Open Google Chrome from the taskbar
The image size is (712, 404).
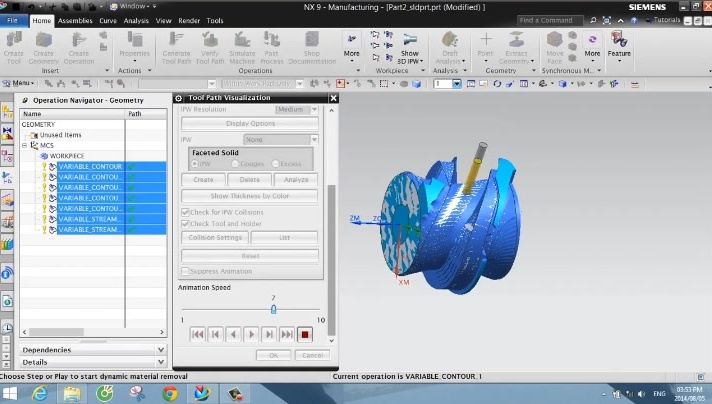(170, 393)
